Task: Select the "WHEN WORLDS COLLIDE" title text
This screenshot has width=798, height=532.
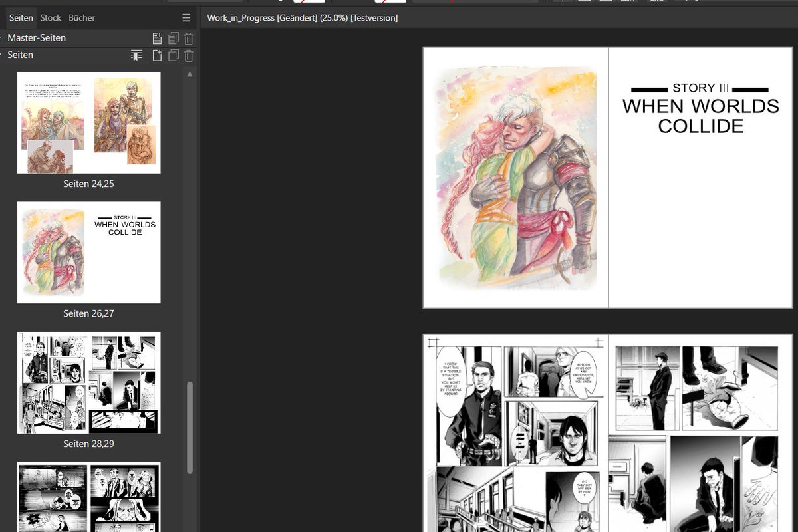Action: [701, 116]
